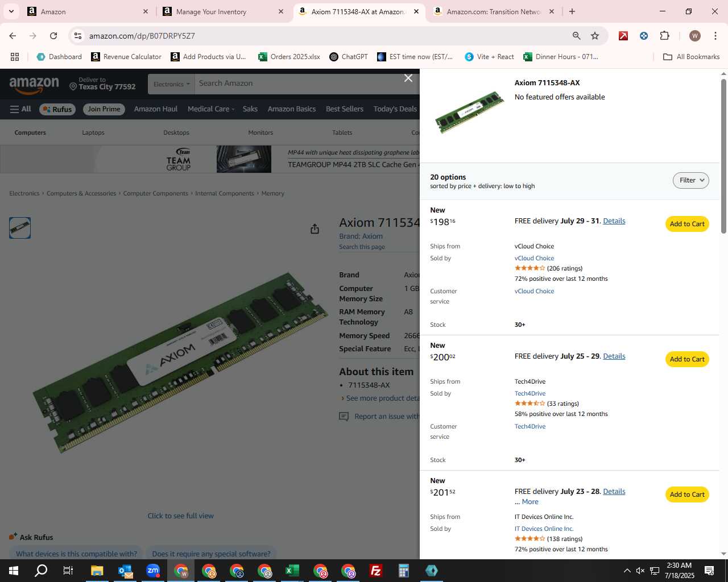This screenshot has width=728, height=582.
Task: Open the All hamburger menu
Action: (x=20, y=109)
